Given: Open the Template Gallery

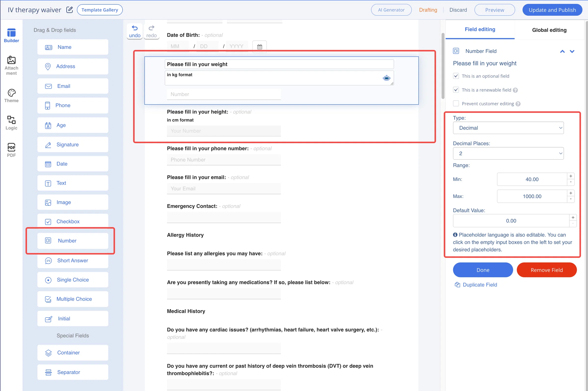Looking at the screenshot, I should 100,10.
